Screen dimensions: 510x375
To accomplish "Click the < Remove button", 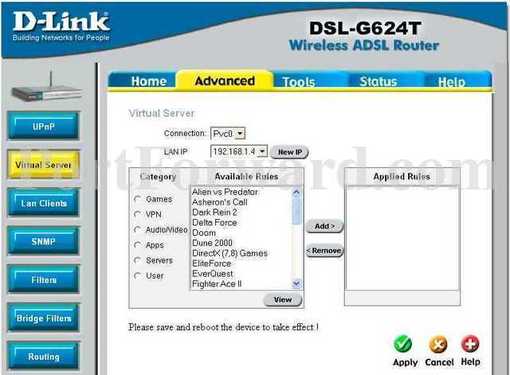I will (x=324, y=251).
